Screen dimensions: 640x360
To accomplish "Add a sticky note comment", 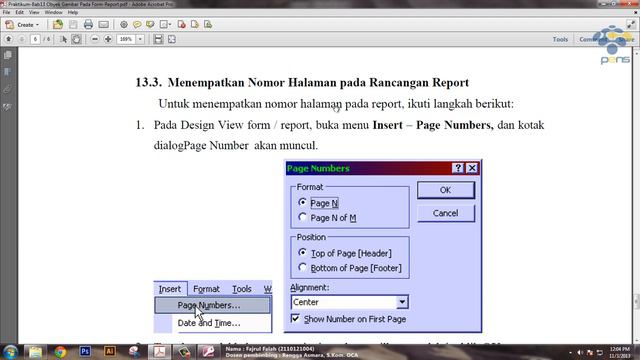I will point(137,24).
